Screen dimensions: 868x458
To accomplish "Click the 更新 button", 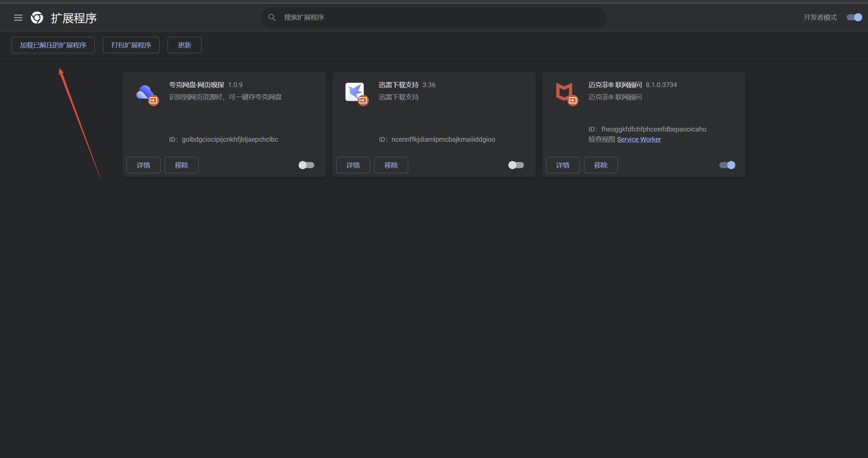I will tap(184, 45).
